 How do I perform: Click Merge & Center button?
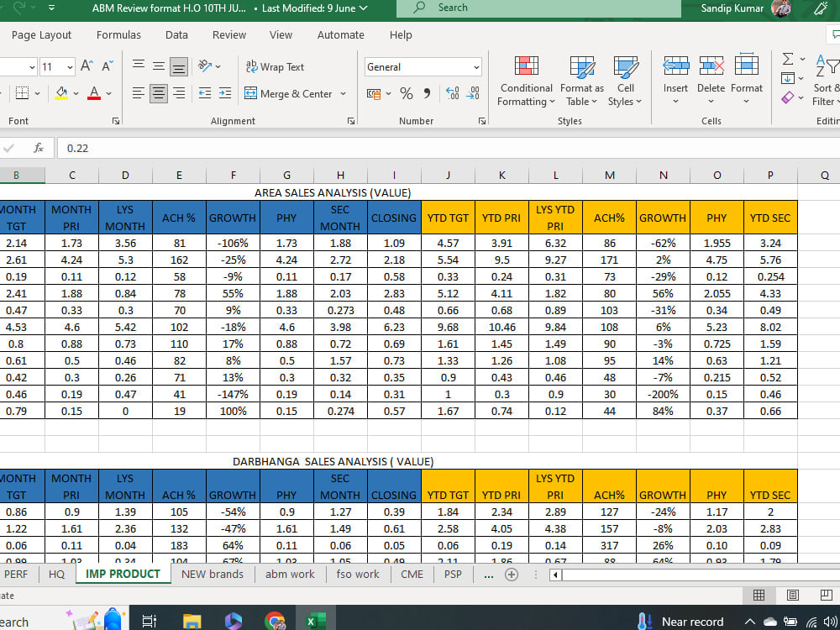click(x=288, y=94)
